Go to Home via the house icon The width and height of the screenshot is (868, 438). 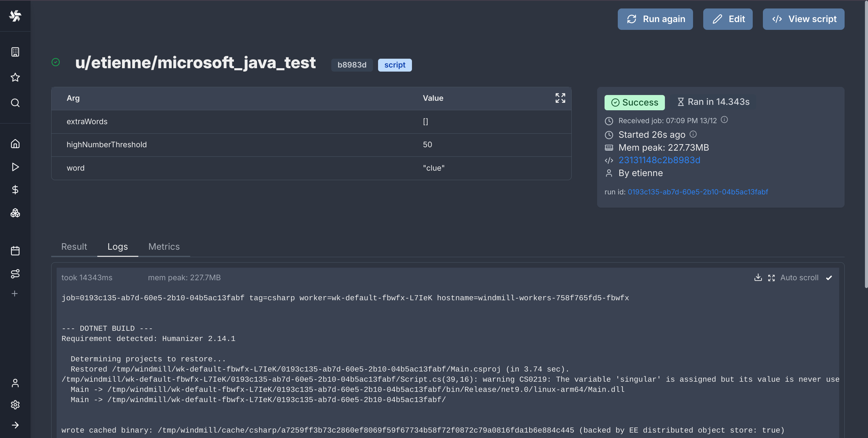15,144
